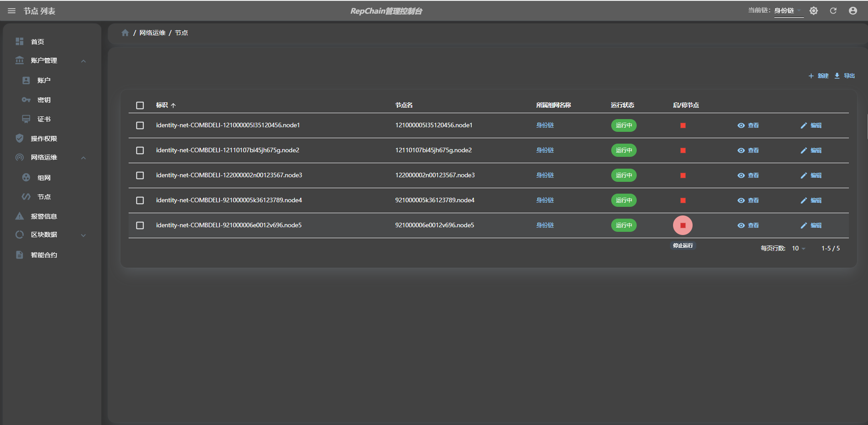Open 报警信息 in the sidebar
Viewport: 868px width, 425px height.
click(x=44, y=216)
